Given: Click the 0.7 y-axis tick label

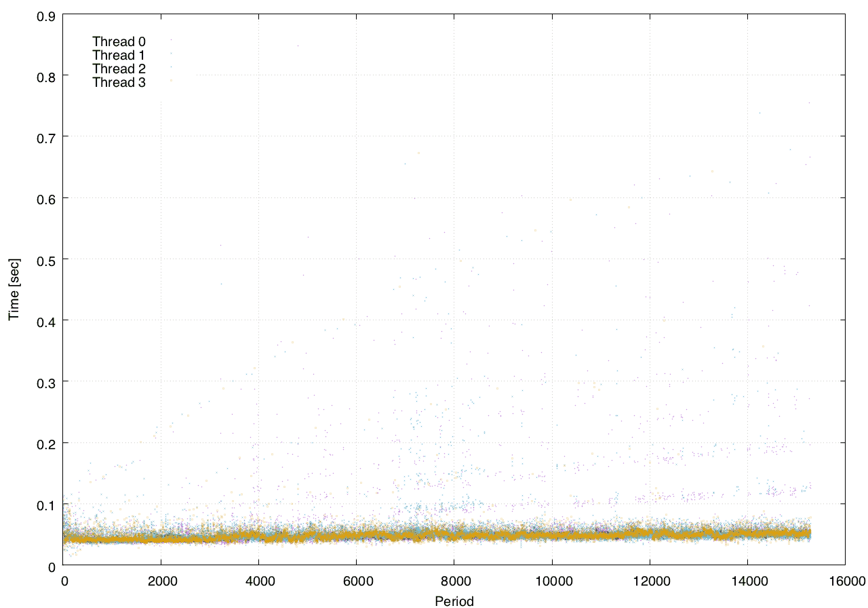Looking at the screenshot, I should click(x=47, y=137).
